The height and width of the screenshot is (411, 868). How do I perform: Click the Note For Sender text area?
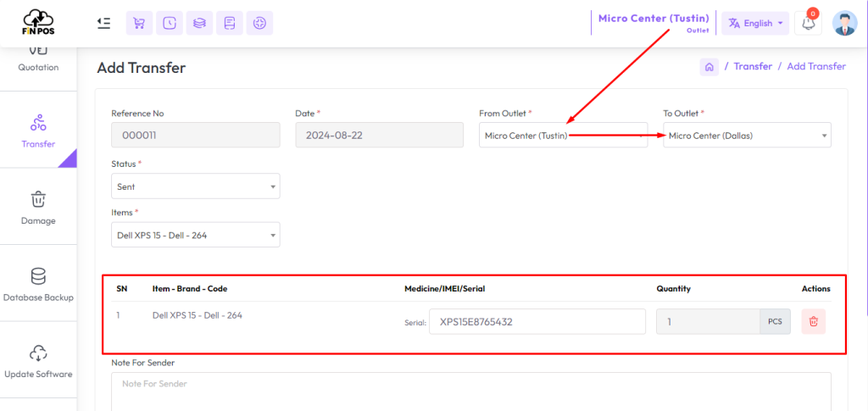click(471, 392)
